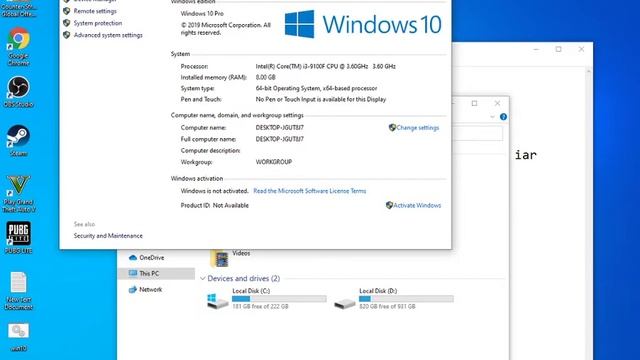
Task: Read the Microsoft Software License Terms
Action: click(310, 191)
